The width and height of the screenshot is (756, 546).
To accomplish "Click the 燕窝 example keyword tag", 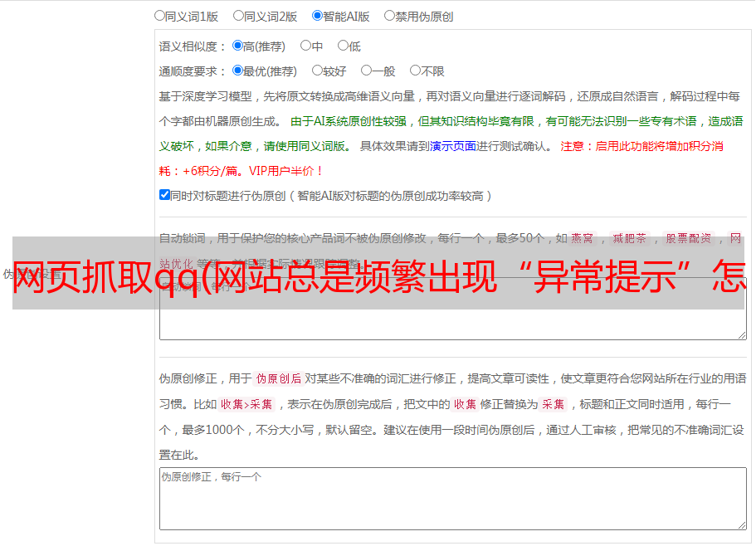I will coord(583,238).
